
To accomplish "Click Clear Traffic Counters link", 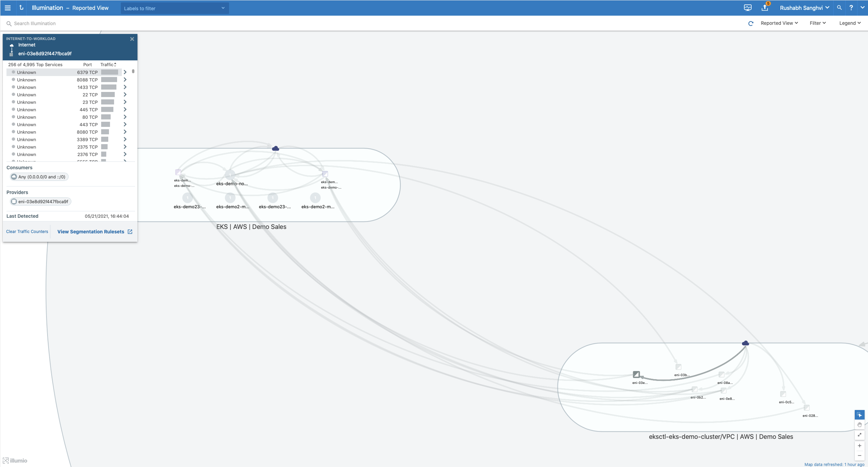I will (x=27, y=232).
